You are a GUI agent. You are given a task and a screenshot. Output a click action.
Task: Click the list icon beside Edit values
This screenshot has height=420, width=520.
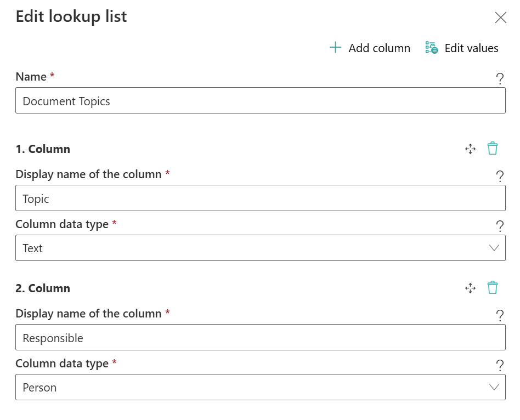coord(432,48)
